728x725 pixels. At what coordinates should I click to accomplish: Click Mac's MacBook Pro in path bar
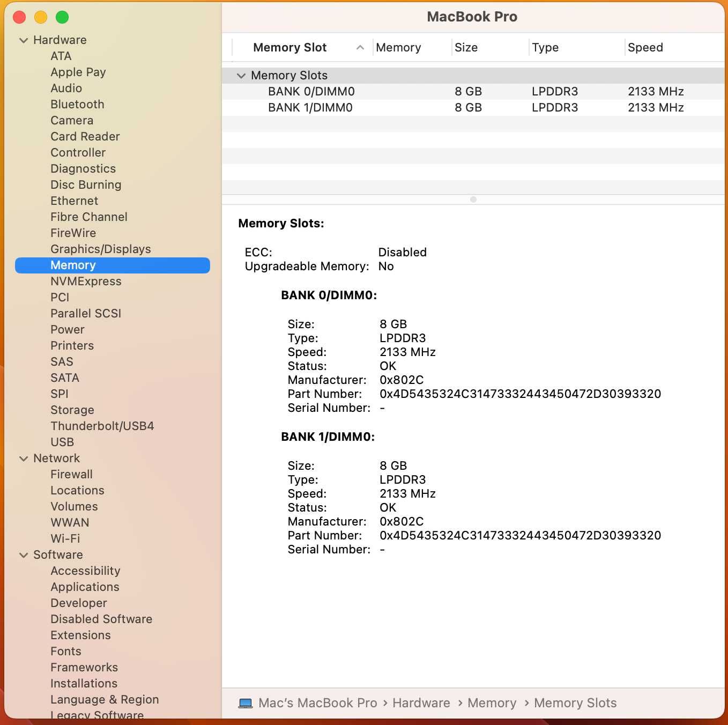pos(318,703)
